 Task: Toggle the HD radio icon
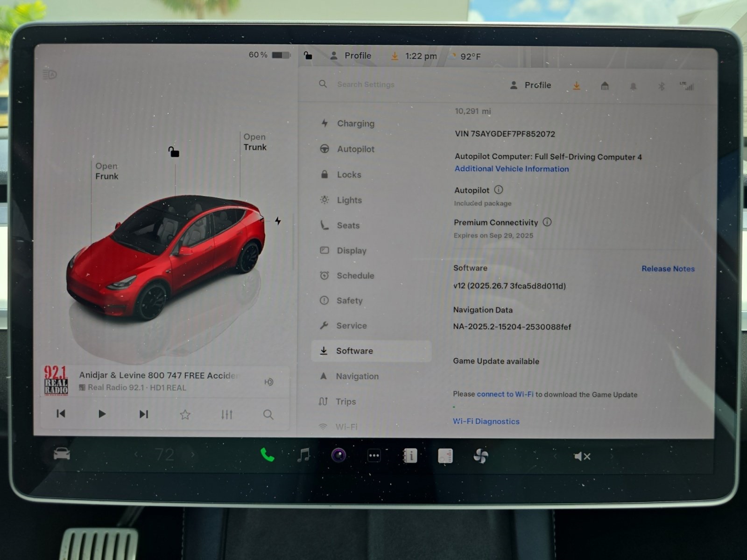point(269,382)
